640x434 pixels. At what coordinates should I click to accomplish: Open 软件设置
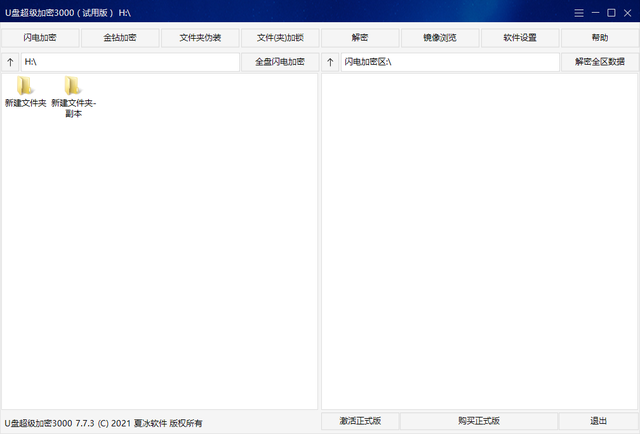(x=520, y=38)
